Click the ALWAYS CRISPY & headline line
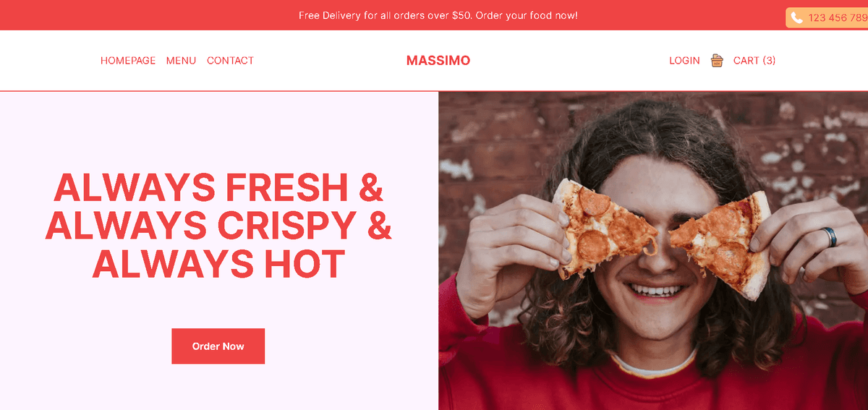868x410 pixels. (x=218, y=226)
